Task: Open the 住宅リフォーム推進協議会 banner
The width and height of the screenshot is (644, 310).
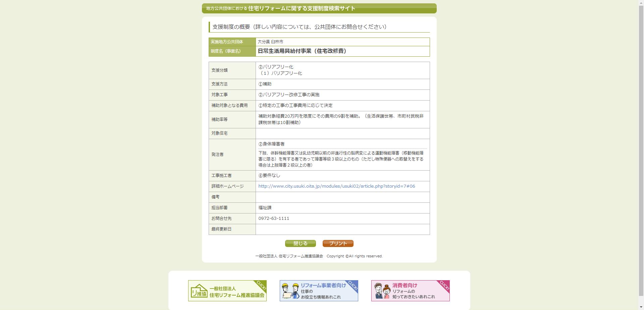Action: (x=227, y=291)
